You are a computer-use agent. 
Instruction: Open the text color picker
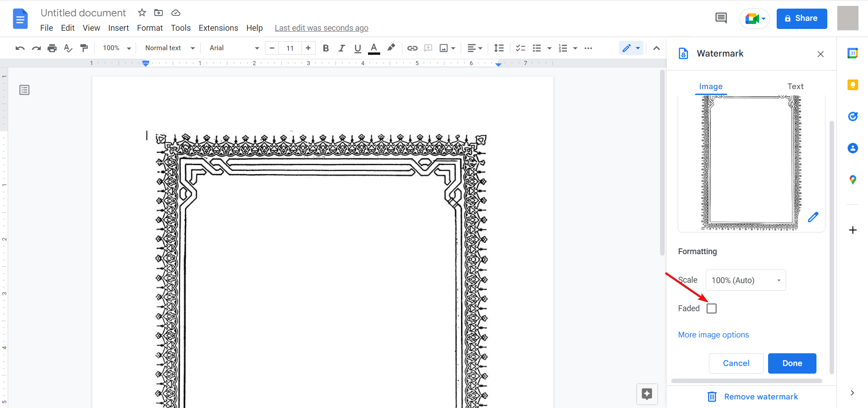point(374,48)
